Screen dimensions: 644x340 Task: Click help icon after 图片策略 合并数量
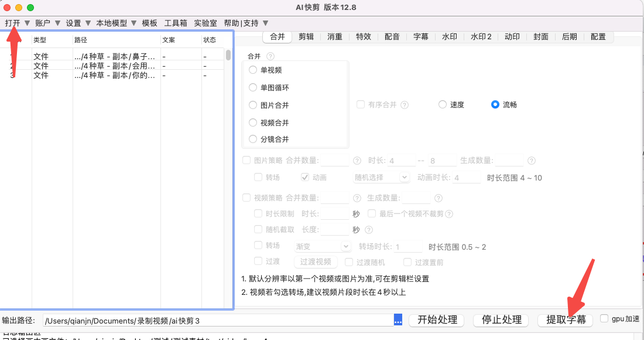pyautogui.click(x=357, y=161)
